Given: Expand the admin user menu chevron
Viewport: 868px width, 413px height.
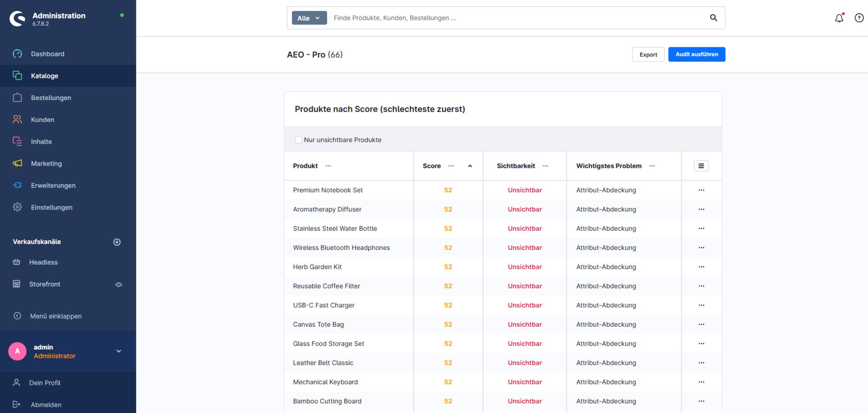Looking at the screenshot, I should tap(119, 351).
